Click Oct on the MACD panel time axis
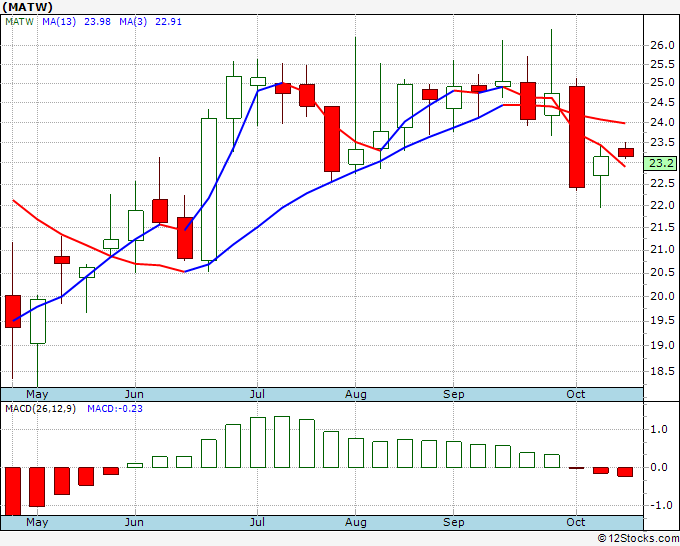 click(x=575, y=522)
